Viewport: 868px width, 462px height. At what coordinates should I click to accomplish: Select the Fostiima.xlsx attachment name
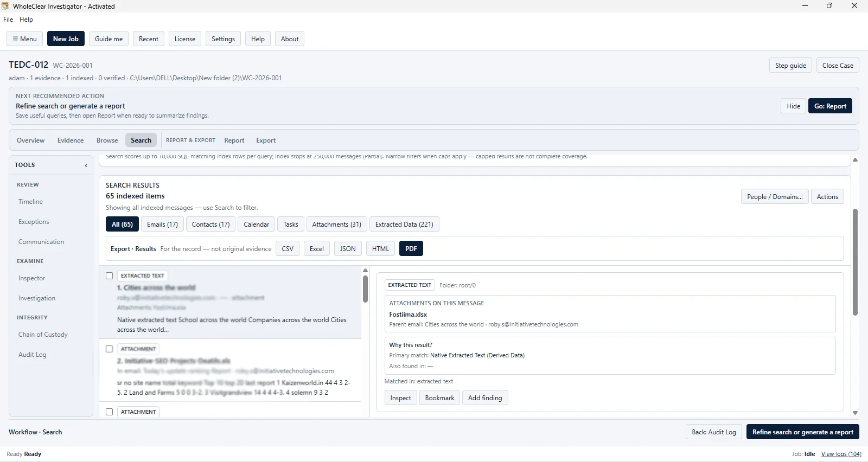click(x=408, y=315)
